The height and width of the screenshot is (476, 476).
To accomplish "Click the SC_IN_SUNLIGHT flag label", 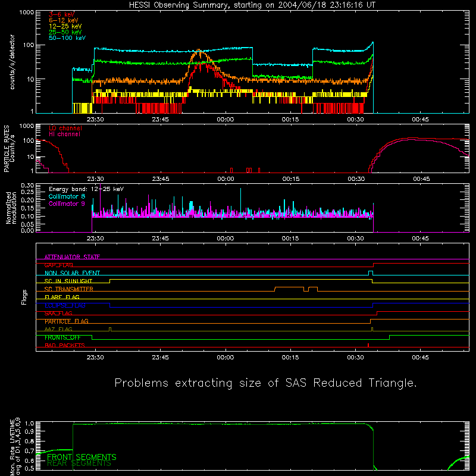I will click(x=68, y=281).
